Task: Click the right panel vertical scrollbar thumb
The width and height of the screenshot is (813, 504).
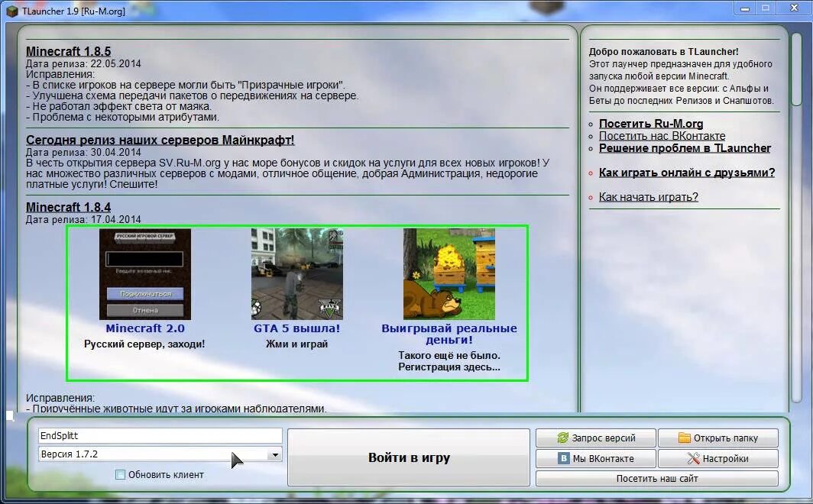Action: (x=796, y=69)
